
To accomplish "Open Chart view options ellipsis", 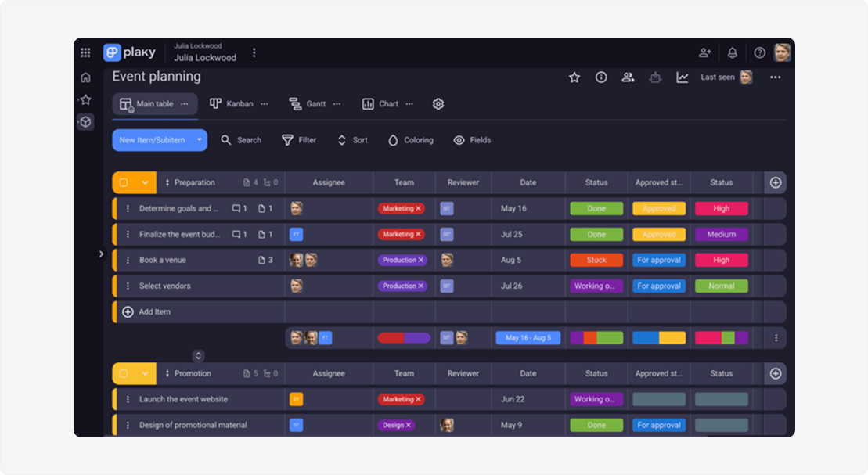I will tap(409, 104).
